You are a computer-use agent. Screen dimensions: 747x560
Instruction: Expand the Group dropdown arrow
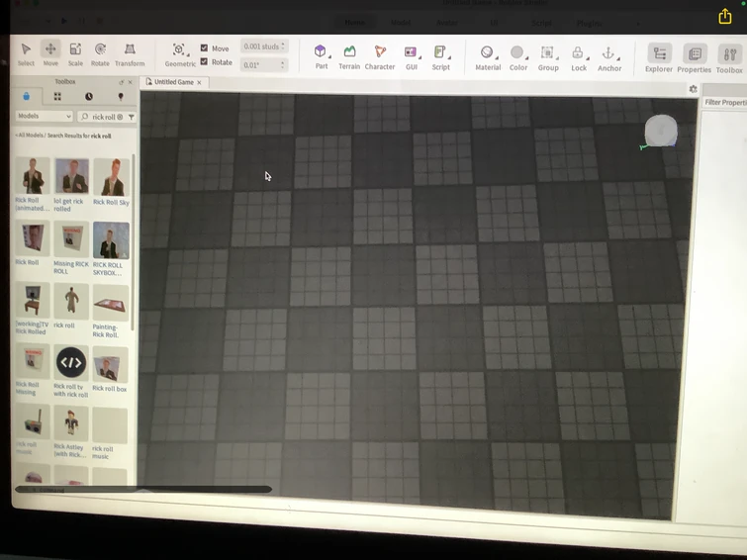point(557,58)
